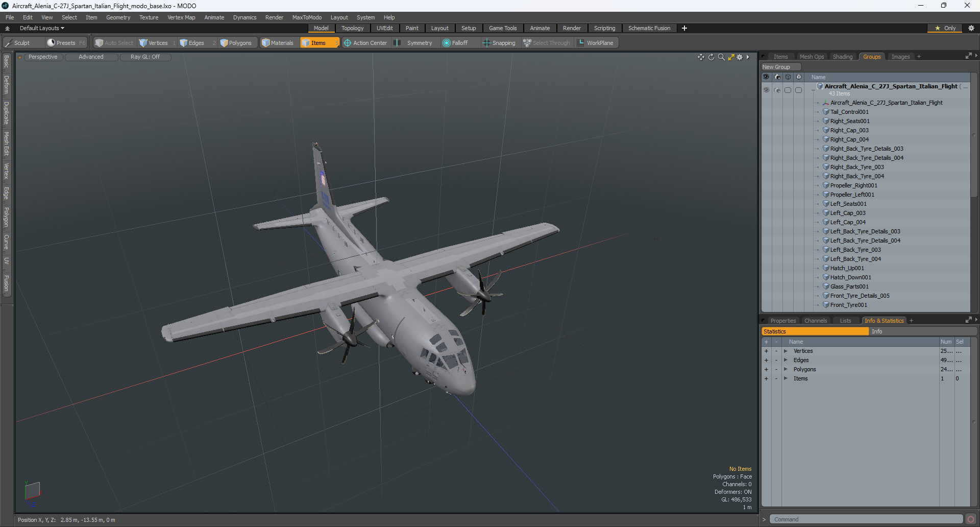Expand the Vertices statistics row
This screenshot has height=527, width=980.
coord(786,351)
